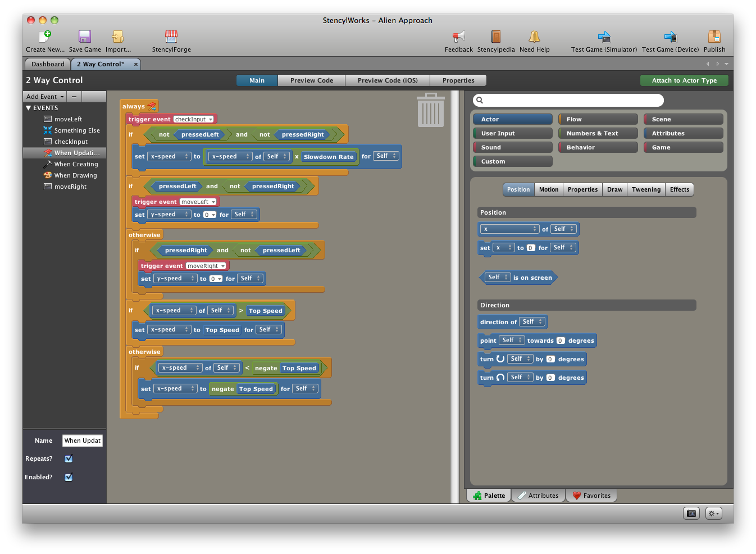
Task: Click the trash can on the canvas
Action: coord(431,110)
